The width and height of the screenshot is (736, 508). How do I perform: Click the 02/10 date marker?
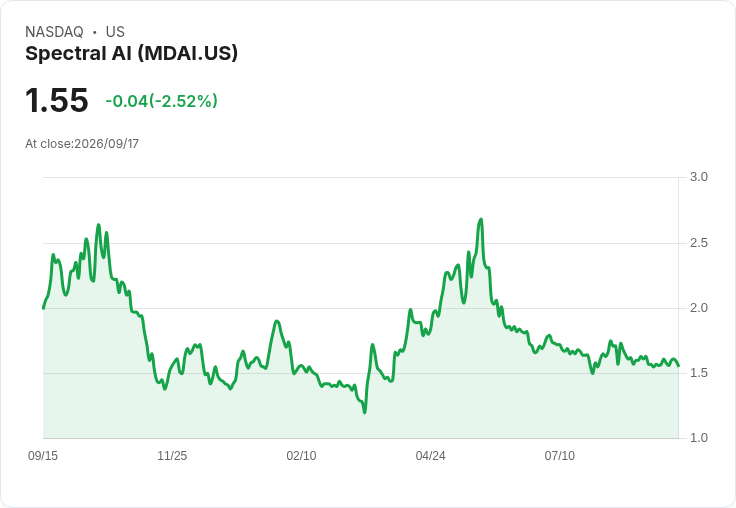click(x=301, y=455)
